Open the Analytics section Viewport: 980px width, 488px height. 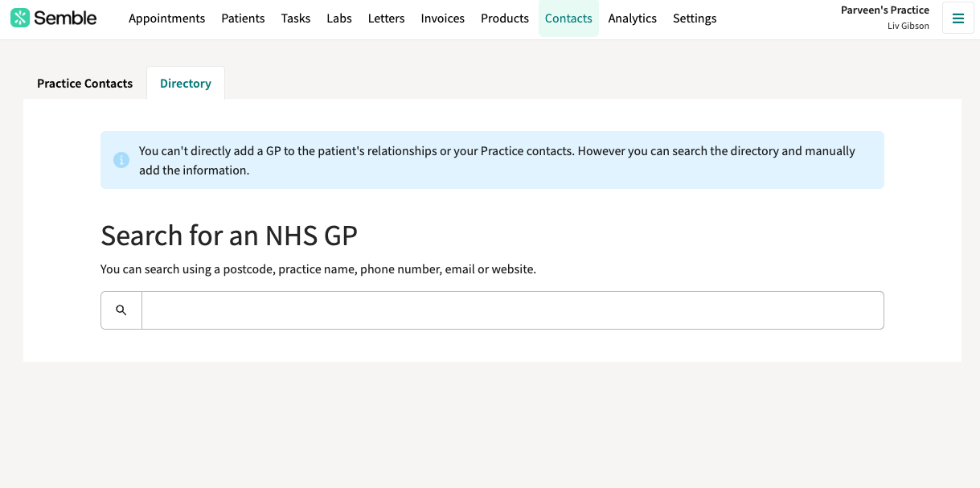(x=632, y=18)
